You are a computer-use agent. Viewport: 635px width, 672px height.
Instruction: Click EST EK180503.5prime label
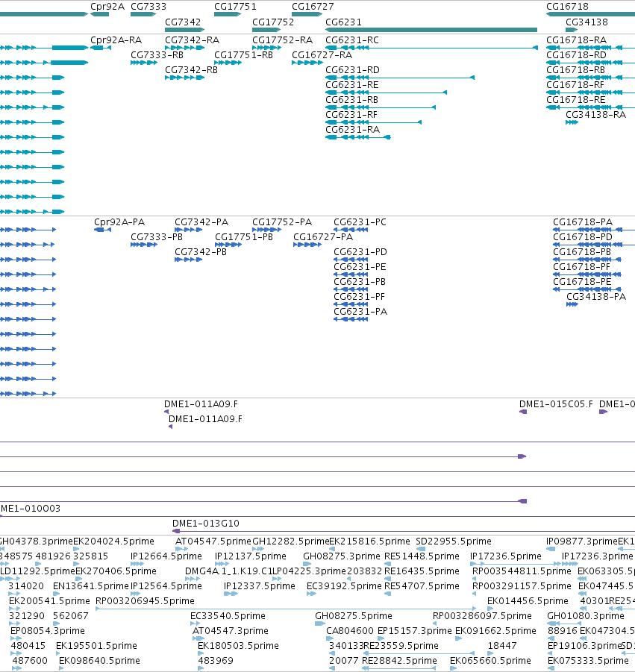pyautogui.click(x=238, y=645)
